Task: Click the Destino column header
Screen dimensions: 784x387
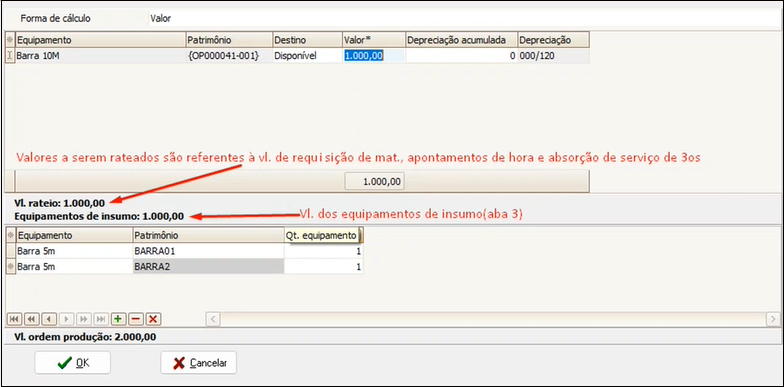Action: [307, 40]
